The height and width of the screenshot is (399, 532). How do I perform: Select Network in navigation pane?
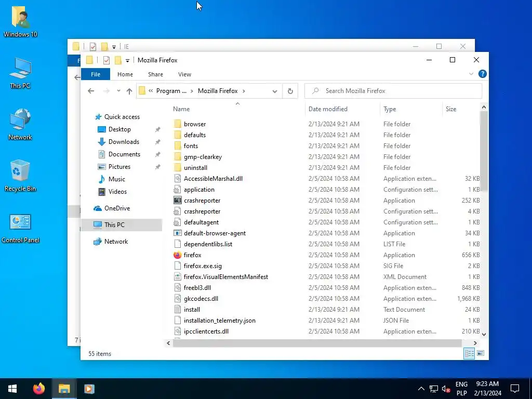click(116, 242)
